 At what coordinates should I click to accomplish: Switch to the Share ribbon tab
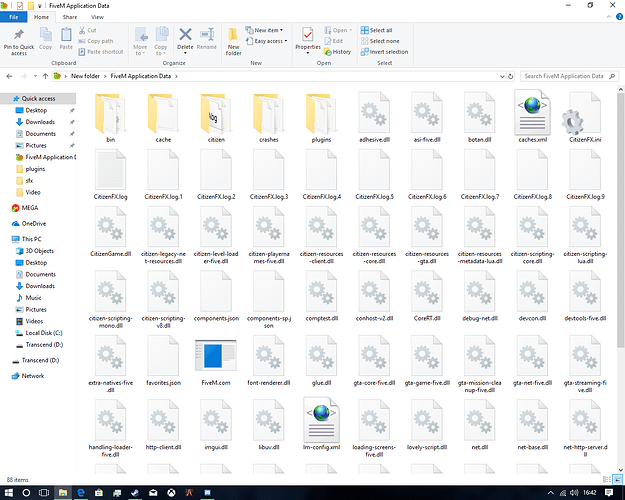point(70,17)
